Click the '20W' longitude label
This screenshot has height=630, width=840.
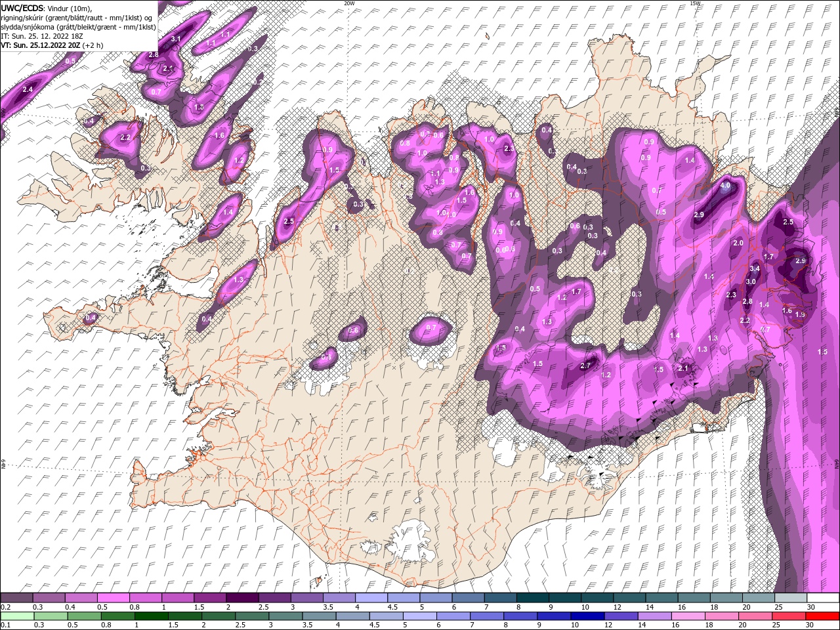click(x=349, y=3)
